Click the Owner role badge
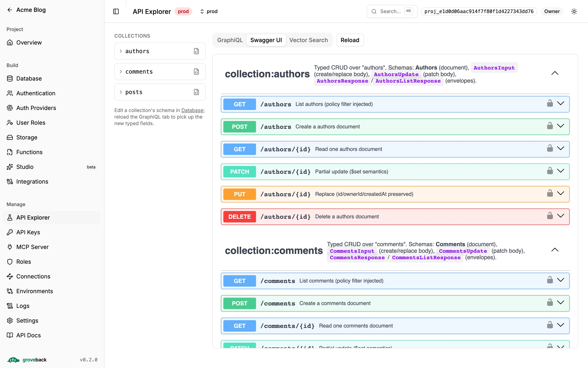 click(x=552, y=11)
